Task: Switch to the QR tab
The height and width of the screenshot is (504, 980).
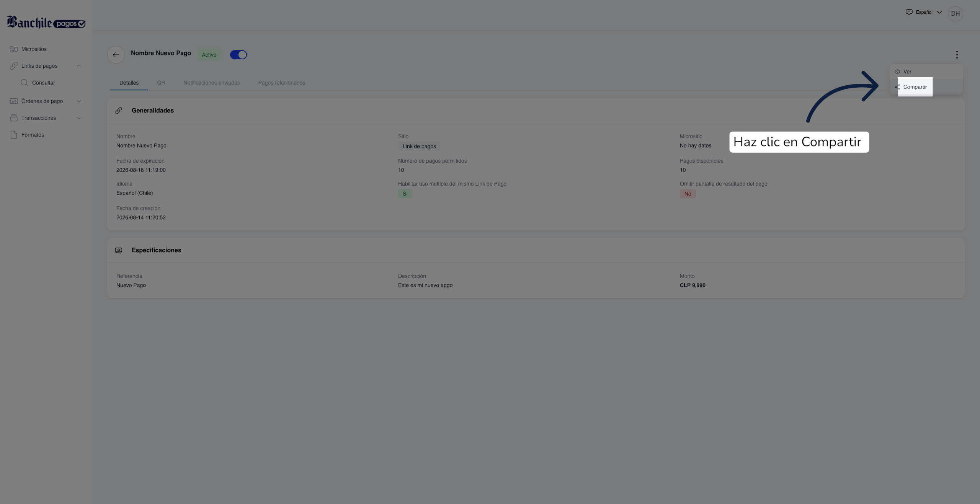Action: tap(161, 83)
